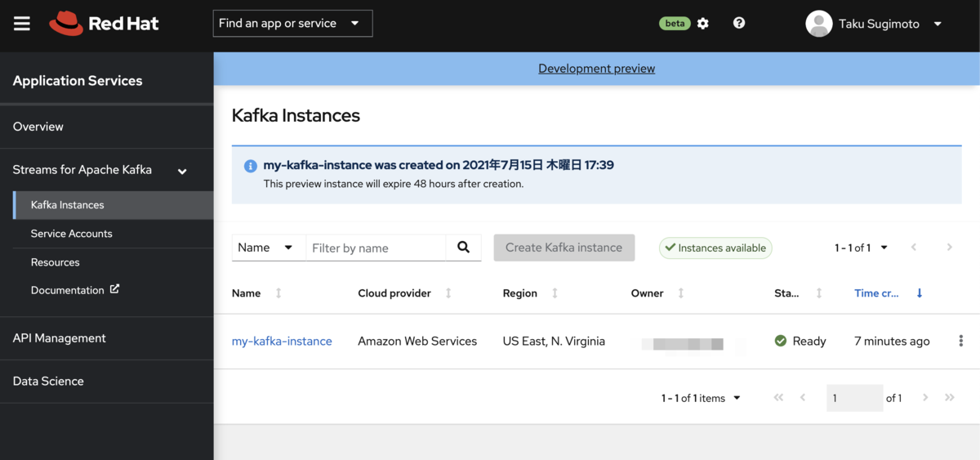The height and width of the screenshot is (460, 980).
Task: Go to first page in bottom pagination
Action: click(778, 398)
